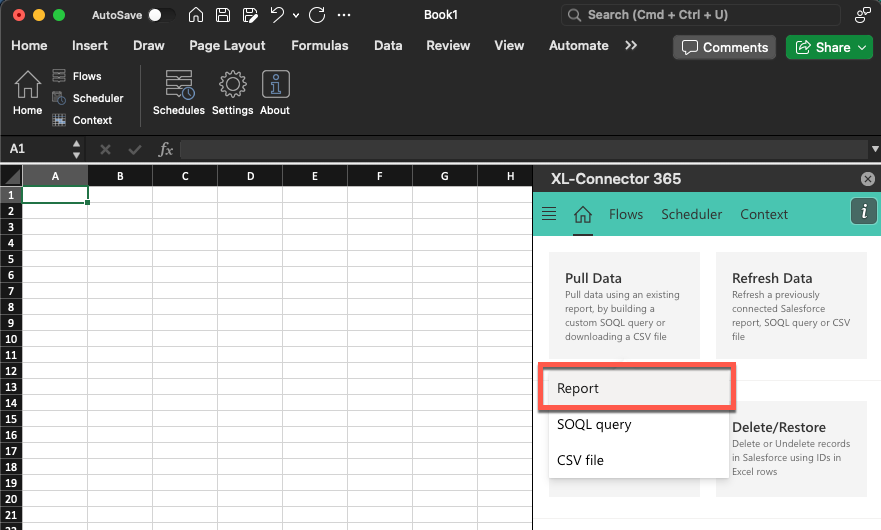Expand the Name Box dropdown arrows
Viewport: 881px width, 530px height.
coord(77,149)
